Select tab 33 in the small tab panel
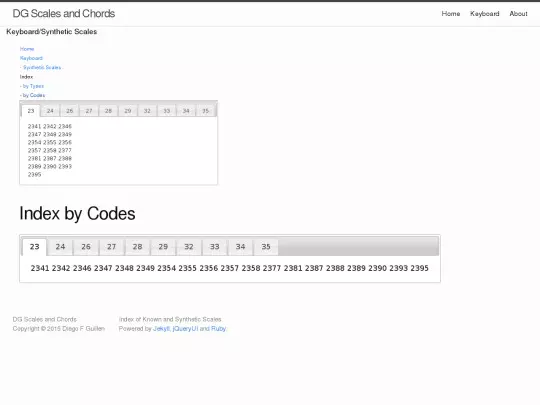The image size is (540, 405). (x=167, y=111)
